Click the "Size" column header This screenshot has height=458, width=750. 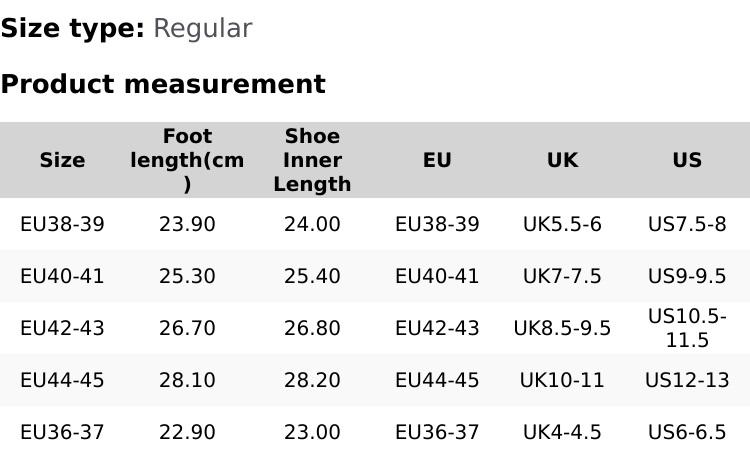[62, 161]
